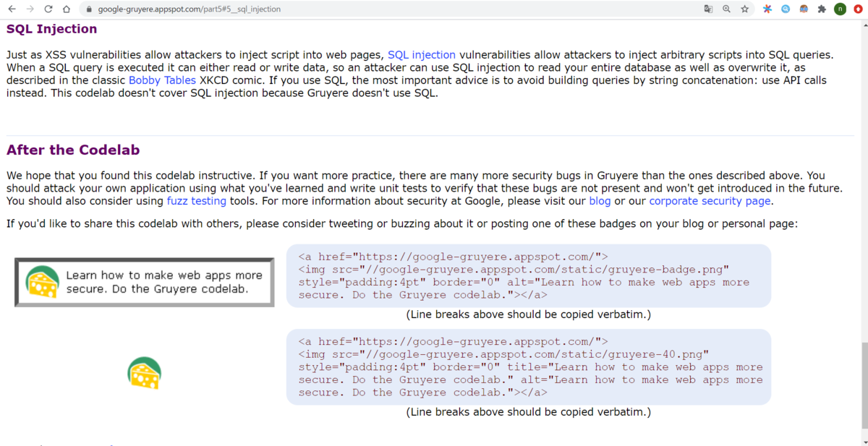Image resolution: width=868 pixels, height=446 pixels.
Task: Click the address bar URL field
Action: 391,9
